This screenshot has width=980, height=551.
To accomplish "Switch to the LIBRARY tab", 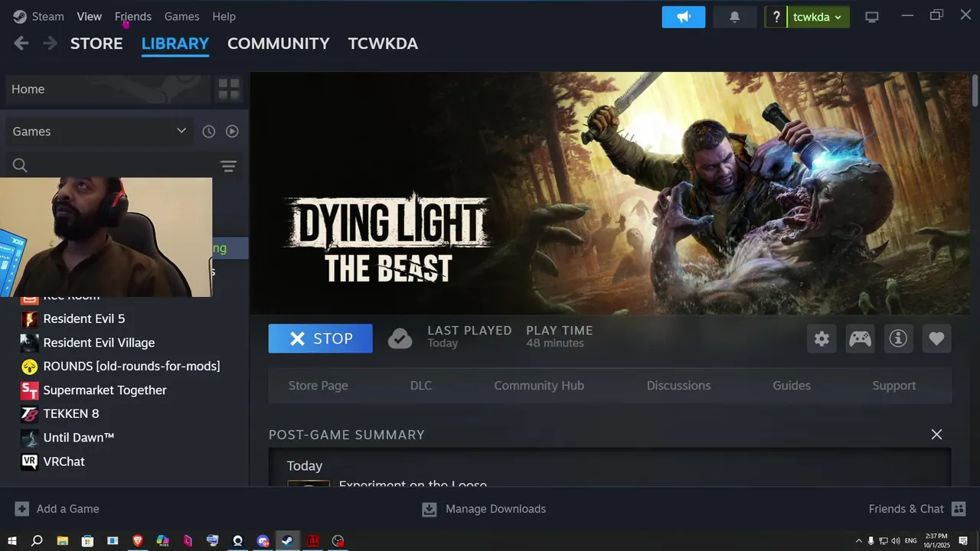I will click(x=175, y=44).
